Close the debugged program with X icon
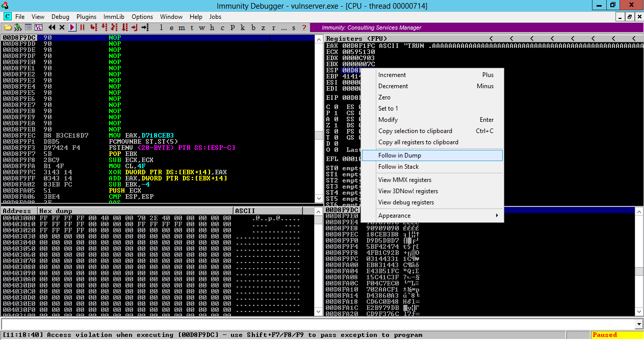The image size is (644, 340). point(62,28)
